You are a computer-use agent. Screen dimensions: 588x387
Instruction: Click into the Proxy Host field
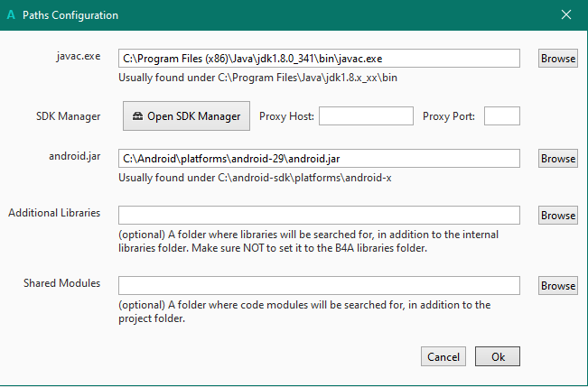pos(365,115)
